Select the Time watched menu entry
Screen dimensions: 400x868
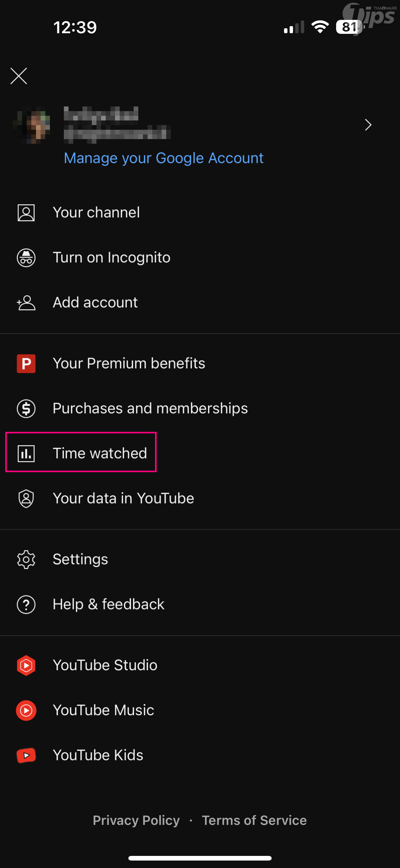click(100, 453)
